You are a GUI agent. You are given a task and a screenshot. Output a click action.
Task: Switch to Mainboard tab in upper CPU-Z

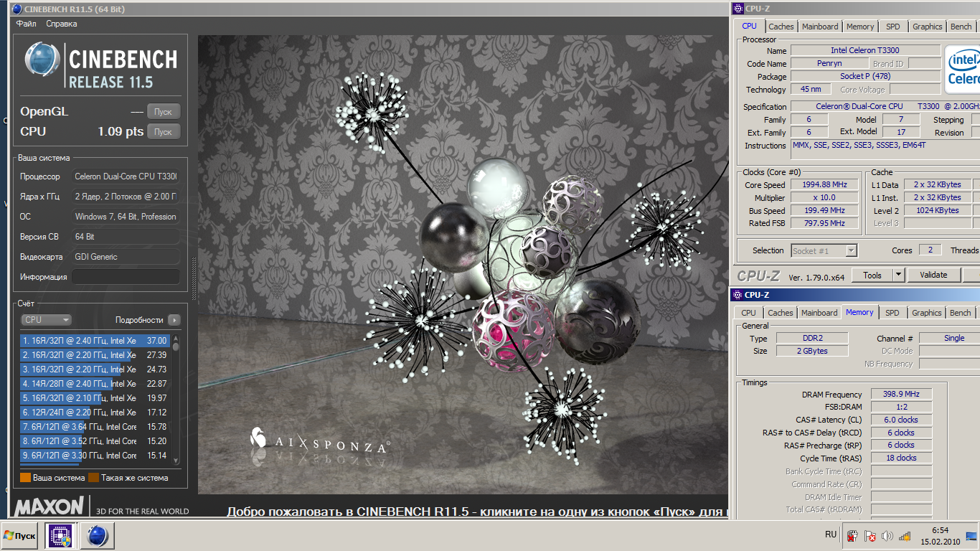tap(820, 27)
